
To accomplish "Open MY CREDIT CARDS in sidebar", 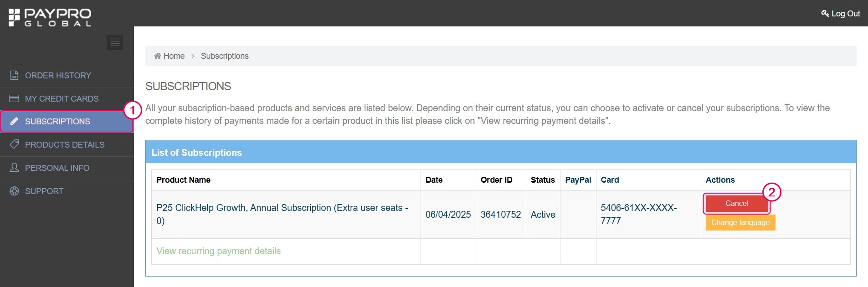I will tap(67, 99).
